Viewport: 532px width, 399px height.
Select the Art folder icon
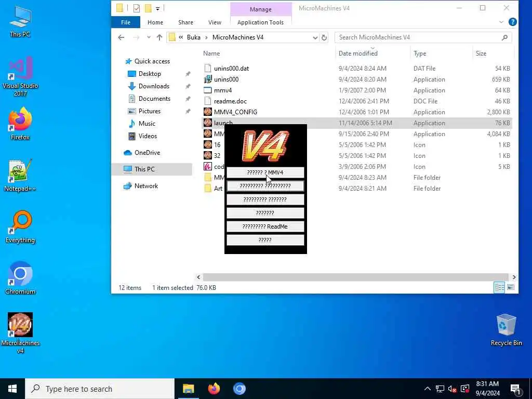[208, 188]
